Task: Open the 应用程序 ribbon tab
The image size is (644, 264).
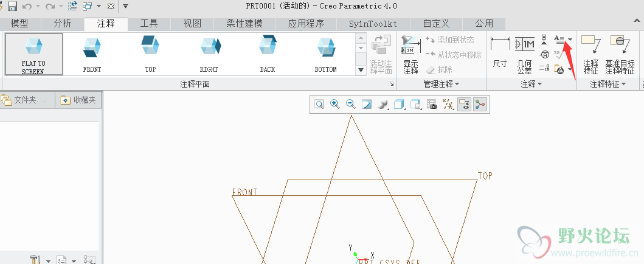Action: pyautogui.click(x=305, y=24)
